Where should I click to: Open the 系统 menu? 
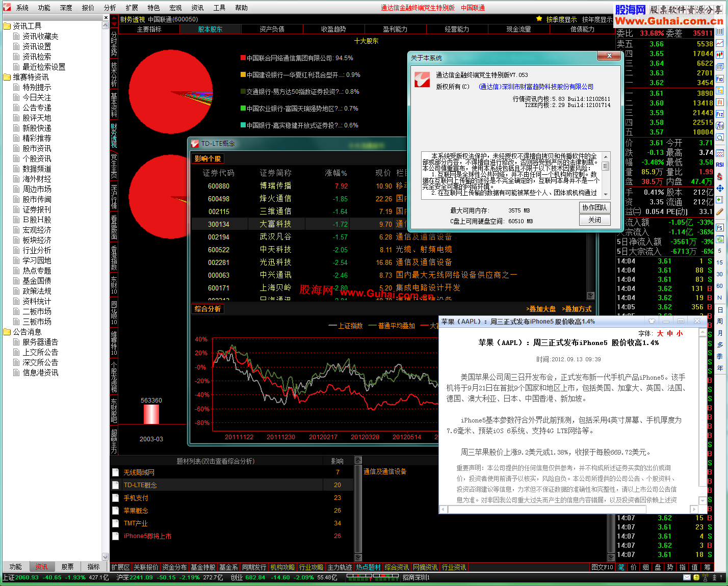(22, 8)
